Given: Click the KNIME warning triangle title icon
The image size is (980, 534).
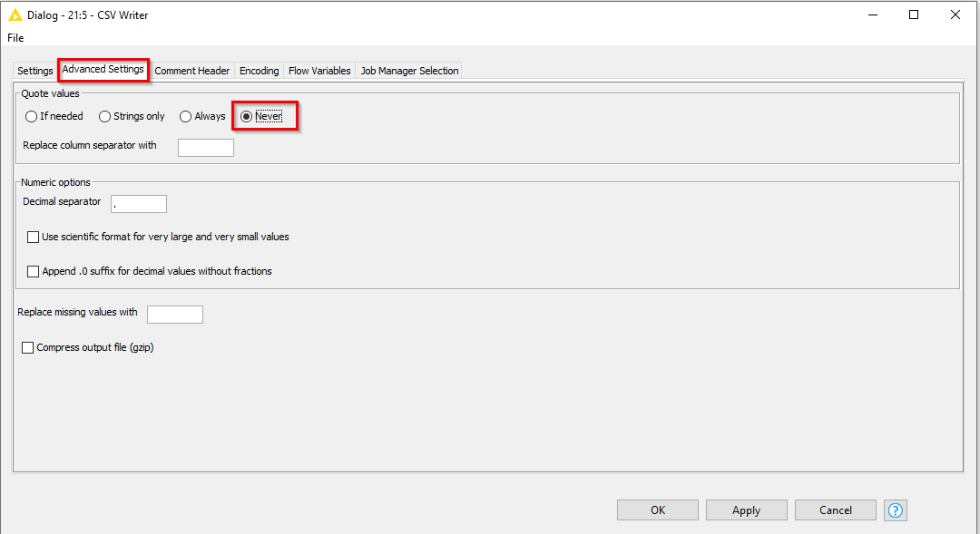Looking at the screenshot, I should click(15, 15).
